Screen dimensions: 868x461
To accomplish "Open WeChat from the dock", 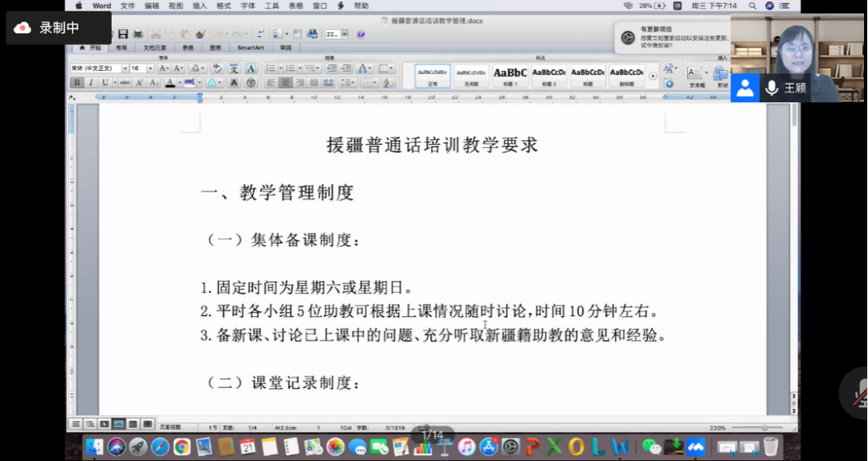I will click(652, 447).
